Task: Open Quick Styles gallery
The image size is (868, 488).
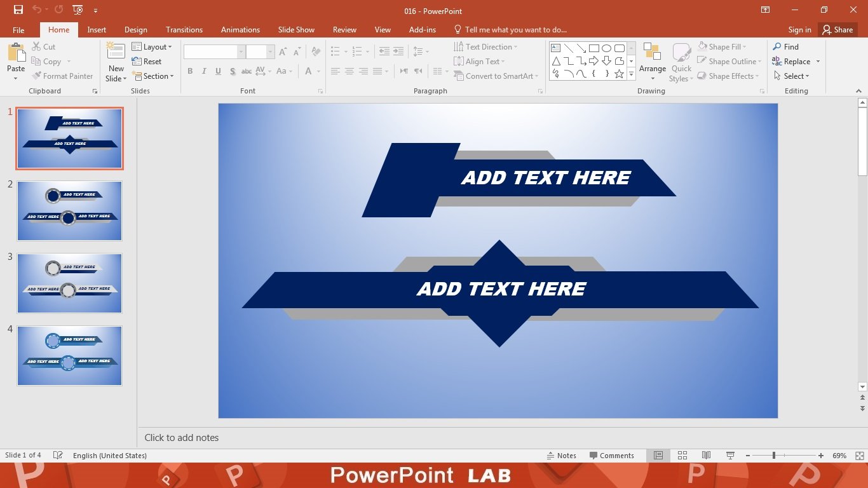Action: pyautogui.click(x=681, y=62)
